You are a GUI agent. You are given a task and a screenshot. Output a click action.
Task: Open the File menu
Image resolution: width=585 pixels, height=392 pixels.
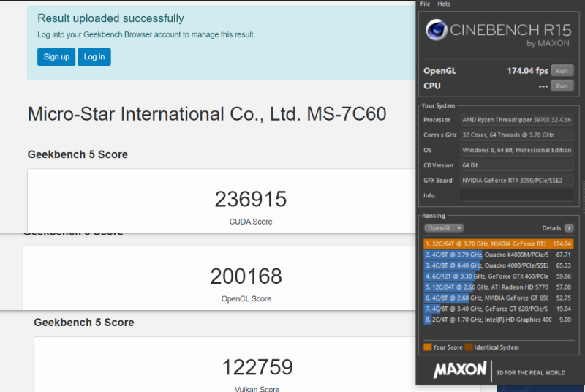tap(426, 4)
